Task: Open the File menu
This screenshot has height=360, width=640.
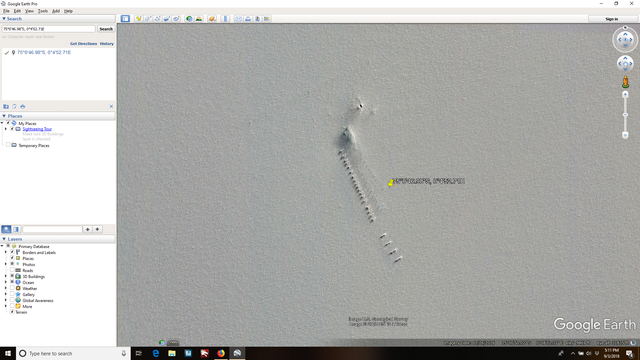Action: pyautogui.click(x=7, y=11)
